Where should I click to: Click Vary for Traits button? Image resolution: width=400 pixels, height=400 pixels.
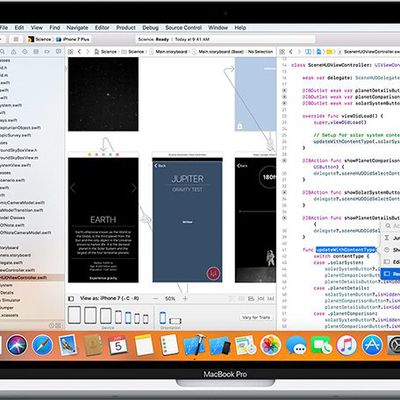pyautogui.click(x=256, y=317)
